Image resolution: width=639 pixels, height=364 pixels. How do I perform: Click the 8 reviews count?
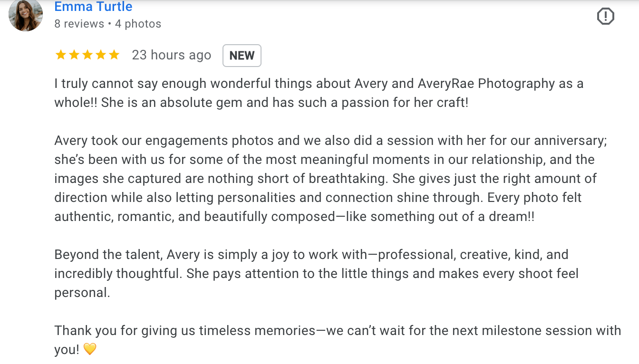(79, 23)
